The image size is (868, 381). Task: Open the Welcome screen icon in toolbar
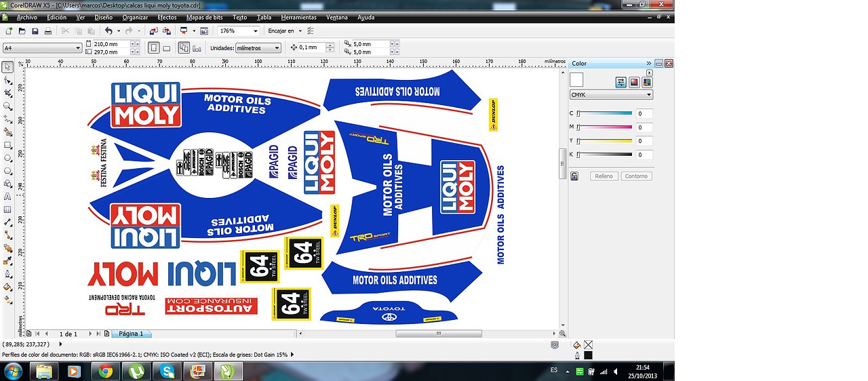click(204, 31)
